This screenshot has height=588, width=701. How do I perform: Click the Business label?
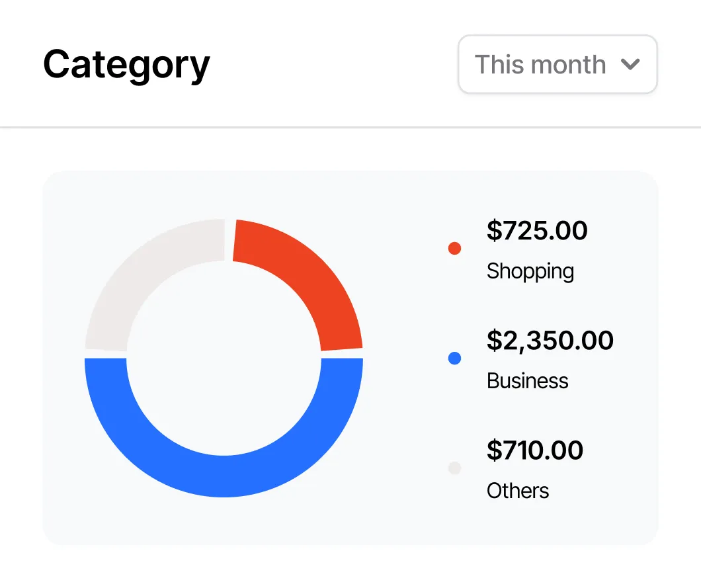pyautogui.click(x=528, y=381)
